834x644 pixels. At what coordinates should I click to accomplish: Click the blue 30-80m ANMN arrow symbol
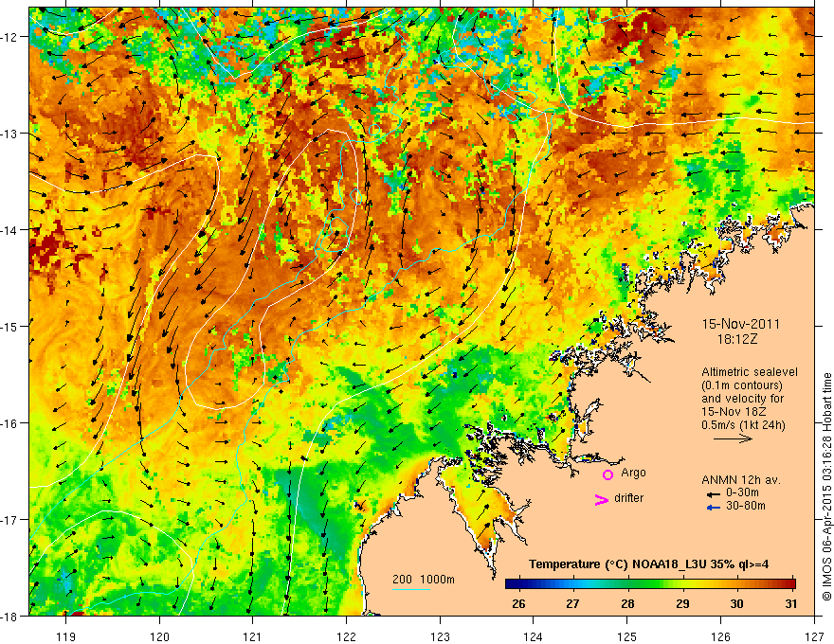pyautogui.click(x=713, y=508)
